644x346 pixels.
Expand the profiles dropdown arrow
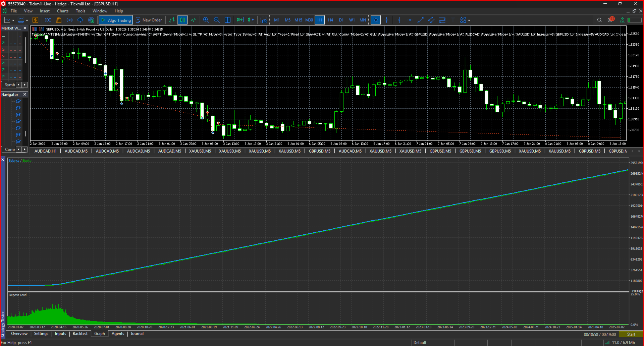click(x=27, y=20)
